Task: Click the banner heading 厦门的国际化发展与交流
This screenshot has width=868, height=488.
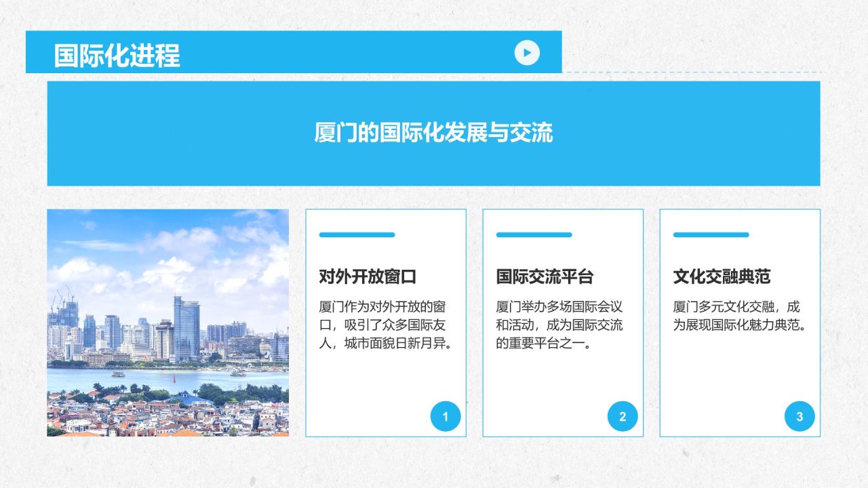Action: 433,133
